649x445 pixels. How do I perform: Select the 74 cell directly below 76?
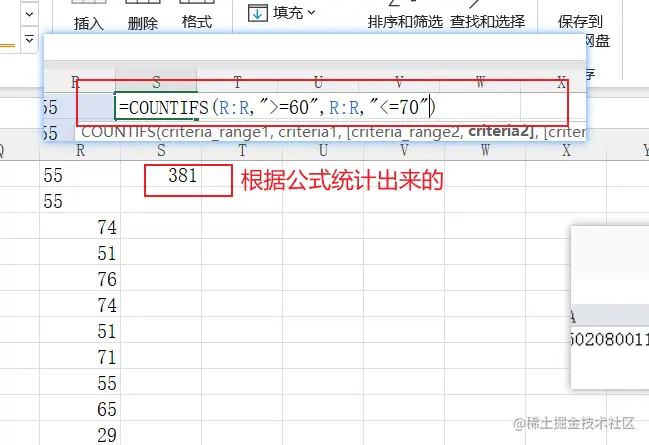click(x=80, y=304)
